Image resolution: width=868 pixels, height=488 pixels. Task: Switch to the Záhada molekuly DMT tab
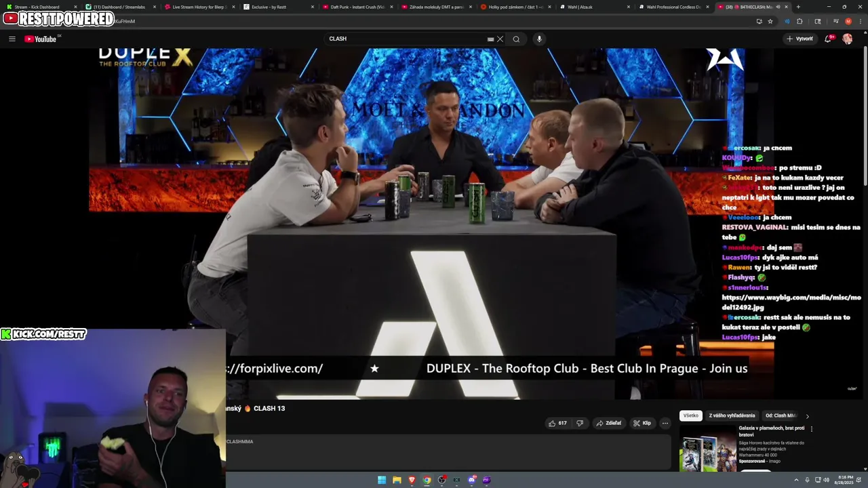point(436,7)
